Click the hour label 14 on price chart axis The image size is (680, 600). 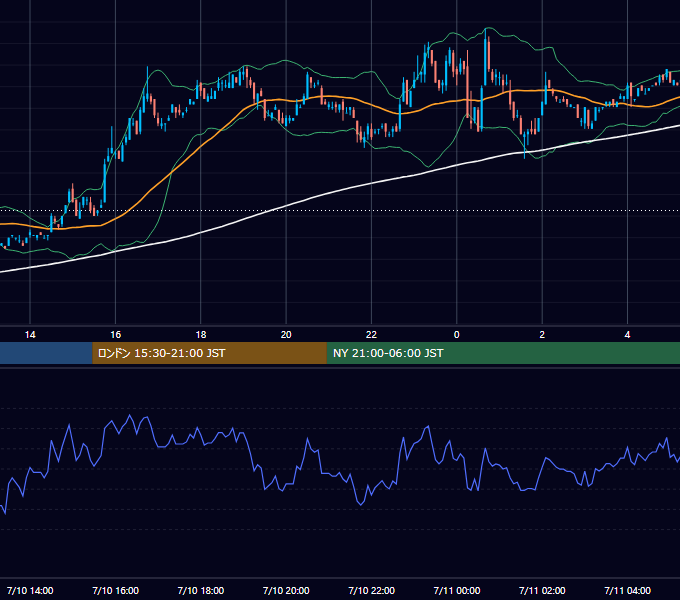[x=30, y=335]
